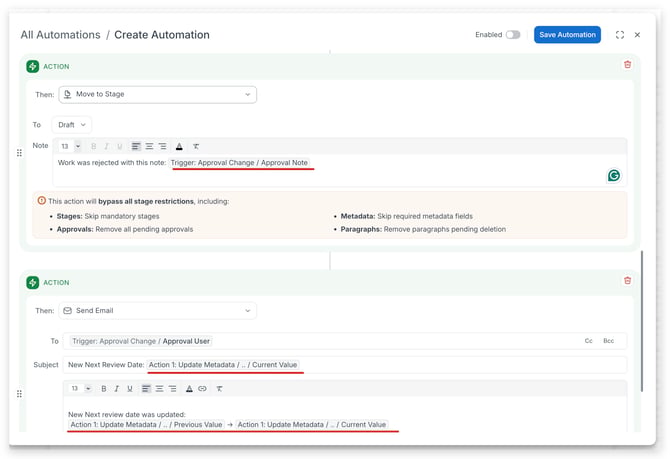Click Previous Value chip in email body

(x=146, y=425)
